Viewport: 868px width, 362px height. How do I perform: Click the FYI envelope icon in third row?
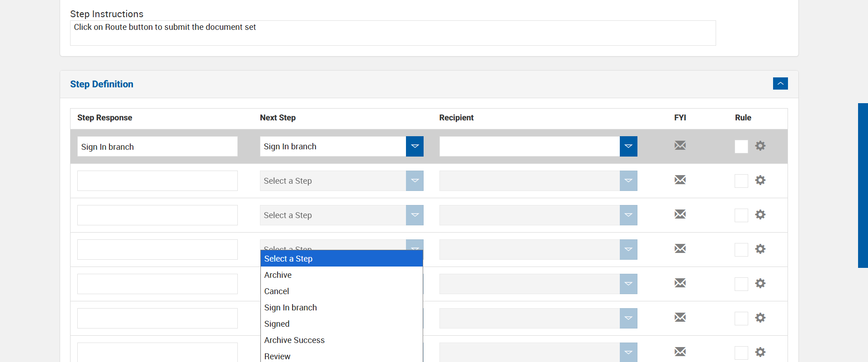680,214
